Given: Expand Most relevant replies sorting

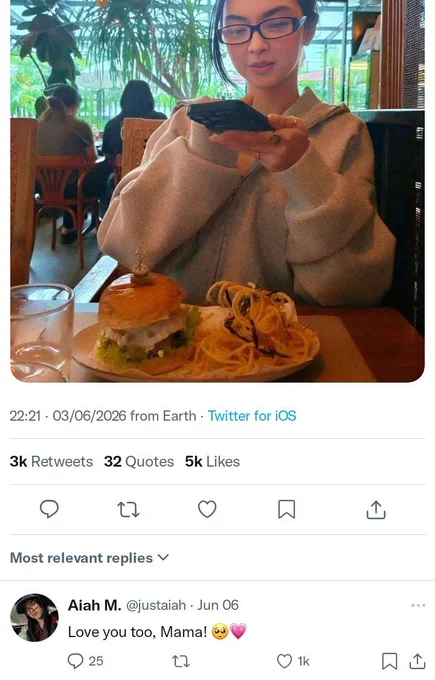Looking at the screenshot, I should point(89,558).
